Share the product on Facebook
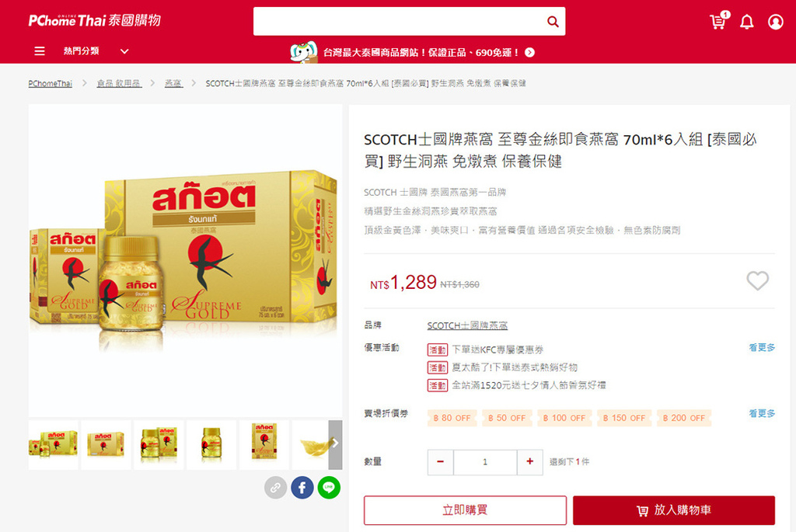Screen dimensions: 796x532 click(302, 488)
